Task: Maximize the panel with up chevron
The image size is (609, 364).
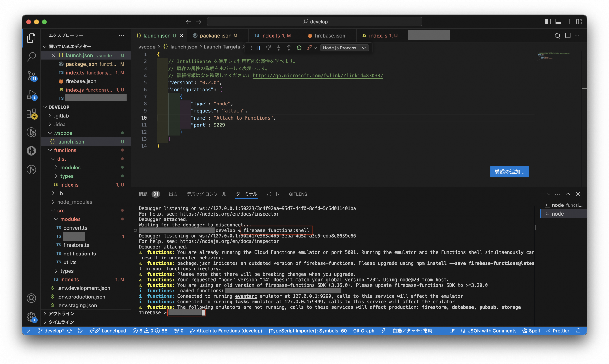Action: (568, 194)
